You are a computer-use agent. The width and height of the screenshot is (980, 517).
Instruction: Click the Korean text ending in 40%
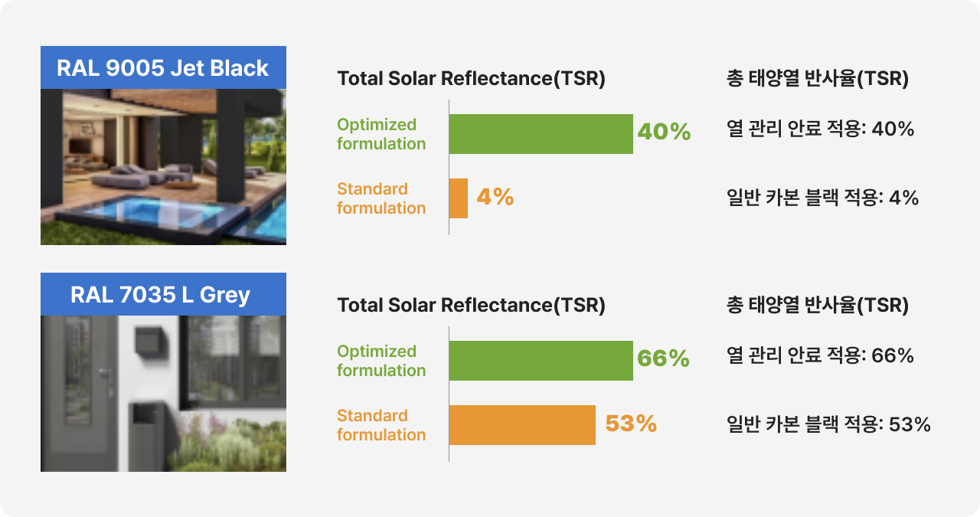[820, 129]
